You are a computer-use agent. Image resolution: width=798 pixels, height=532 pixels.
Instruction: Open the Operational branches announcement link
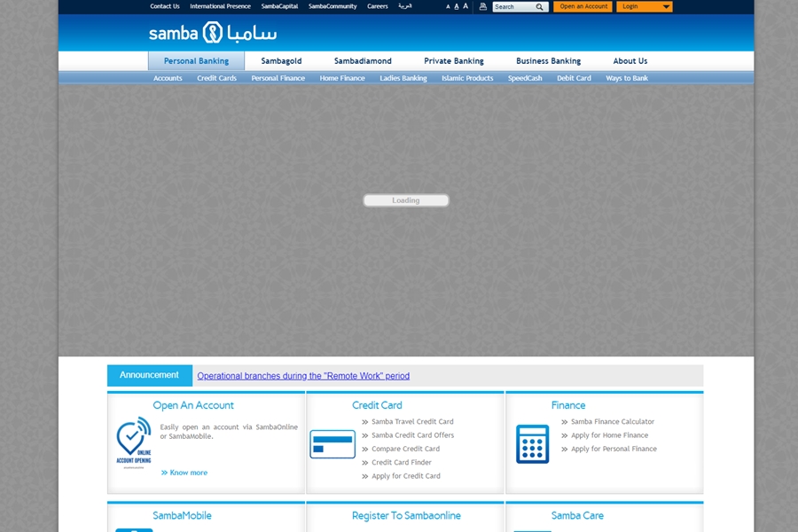pos(303,376)
